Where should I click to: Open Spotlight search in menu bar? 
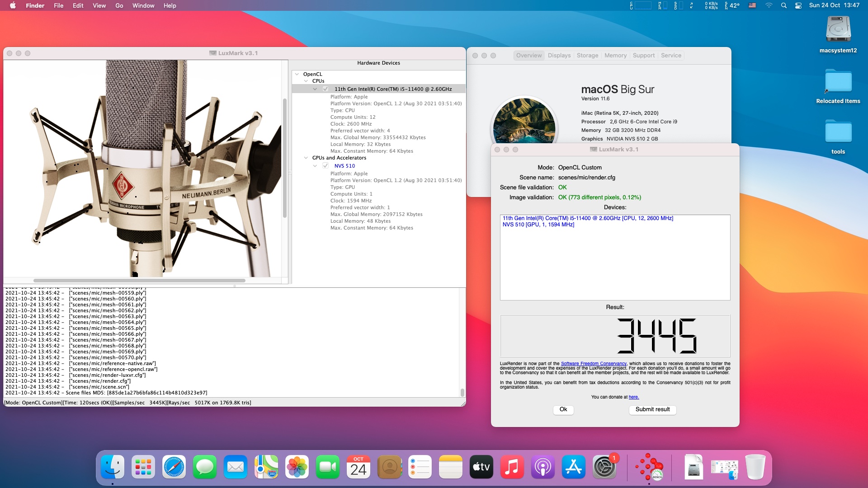(784, 5)
